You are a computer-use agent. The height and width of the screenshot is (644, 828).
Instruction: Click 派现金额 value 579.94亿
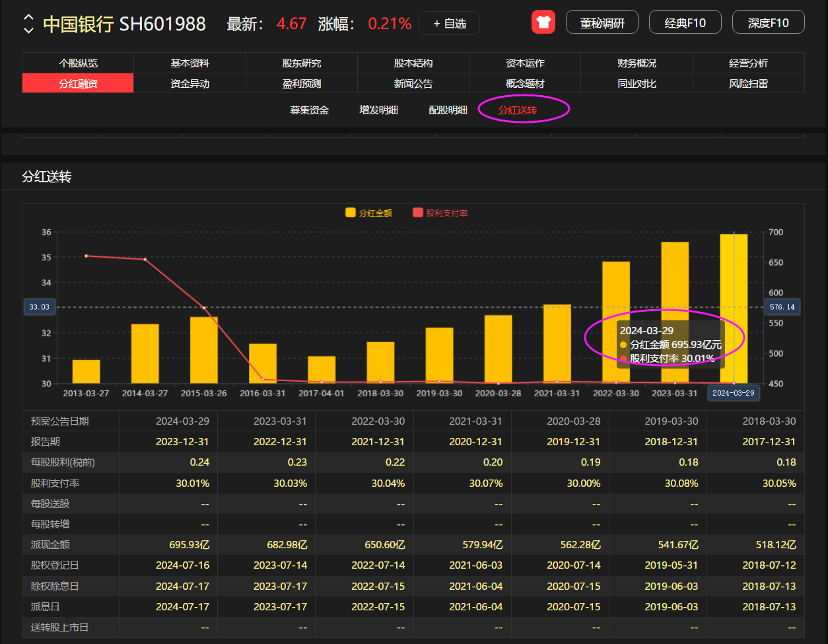(483, 544)
